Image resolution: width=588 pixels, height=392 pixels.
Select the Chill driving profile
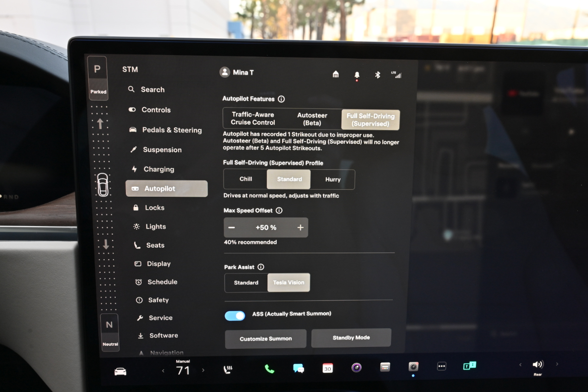(246, 179)
